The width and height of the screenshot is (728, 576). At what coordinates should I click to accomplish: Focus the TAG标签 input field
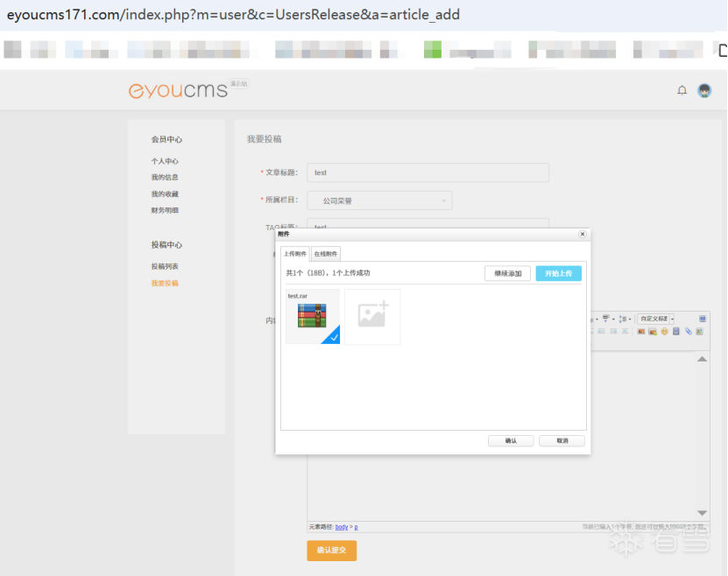[428, 224]
